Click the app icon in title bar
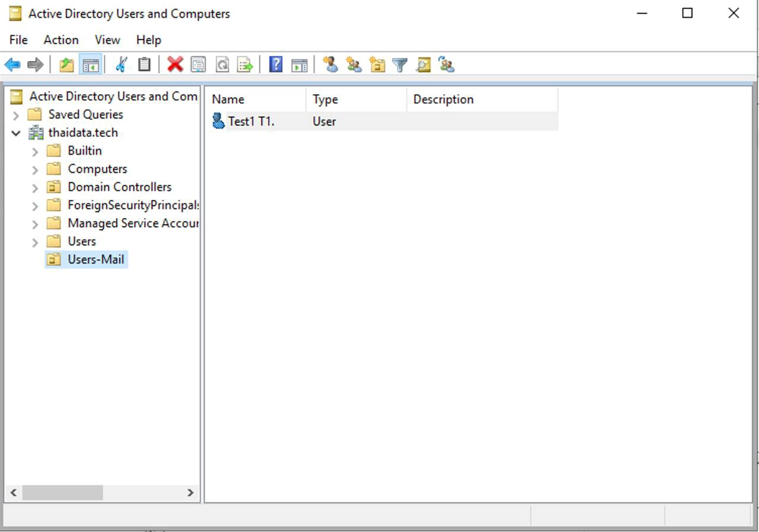 pyautogui.click(x=15, y=13)
